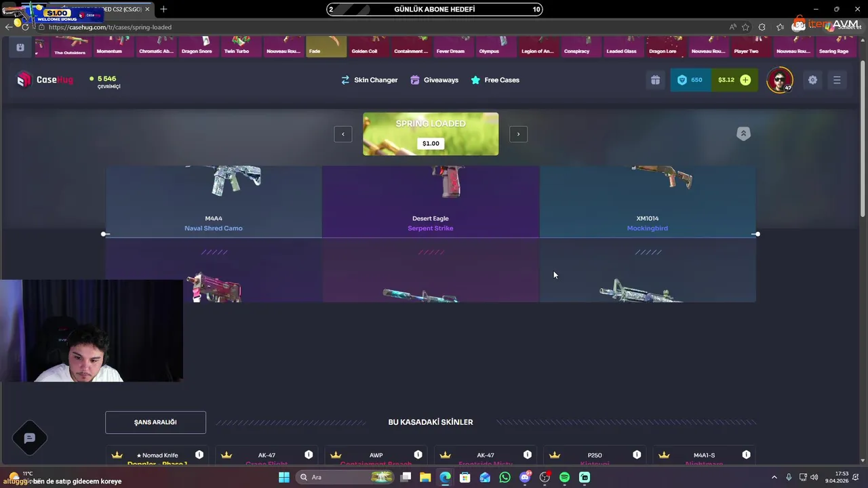The height and width of the screenshot is (488, 868).
Task: Open the chat bubble widget
Action: click(29, 439)
